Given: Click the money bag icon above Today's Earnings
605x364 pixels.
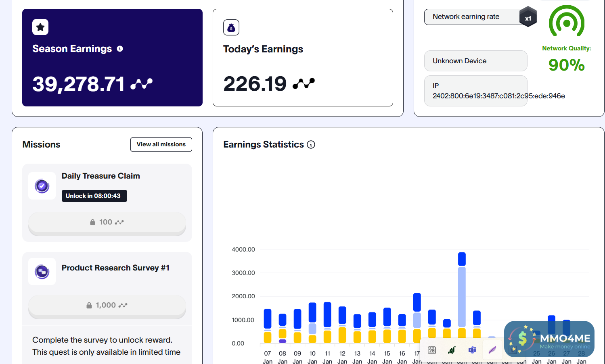Looking at the screenshot, I should [231, 27].
